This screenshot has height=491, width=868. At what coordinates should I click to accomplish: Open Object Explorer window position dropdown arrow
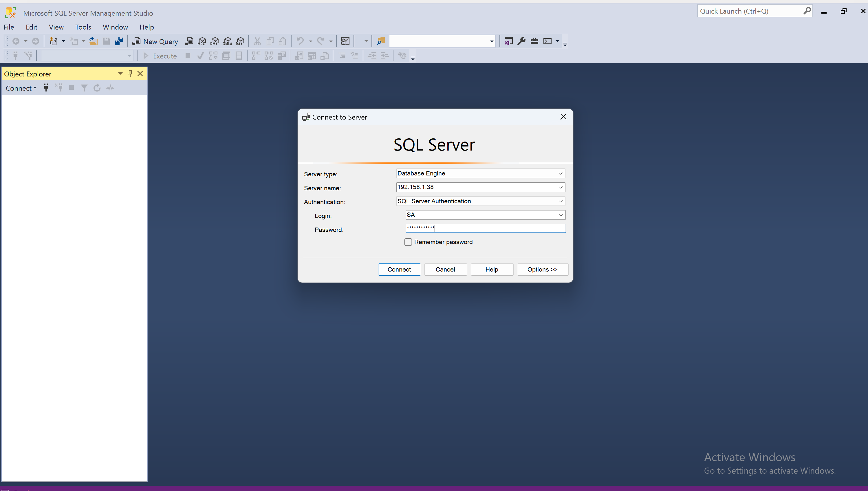tap(120, 74)
